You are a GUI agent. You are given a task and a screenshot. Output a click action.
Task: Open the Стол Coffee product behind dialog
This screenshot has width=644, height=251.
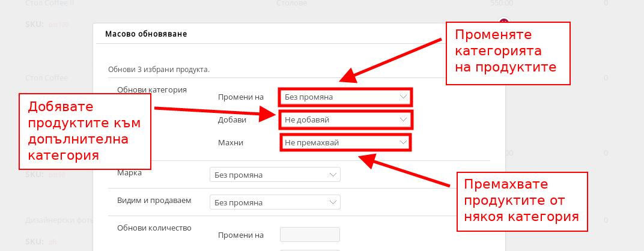pyautogui.click(x=46, y=78)
